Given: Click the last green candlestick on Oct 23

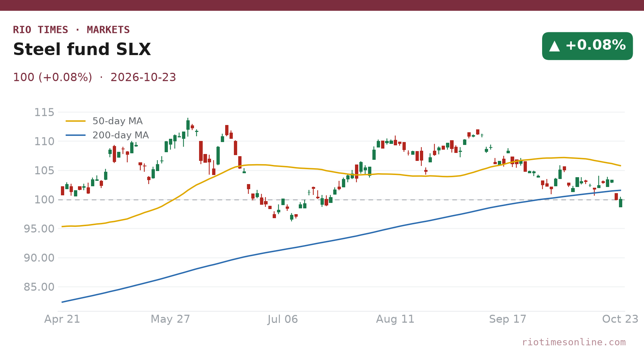Looking at the screenshot, I should point(620,203).
